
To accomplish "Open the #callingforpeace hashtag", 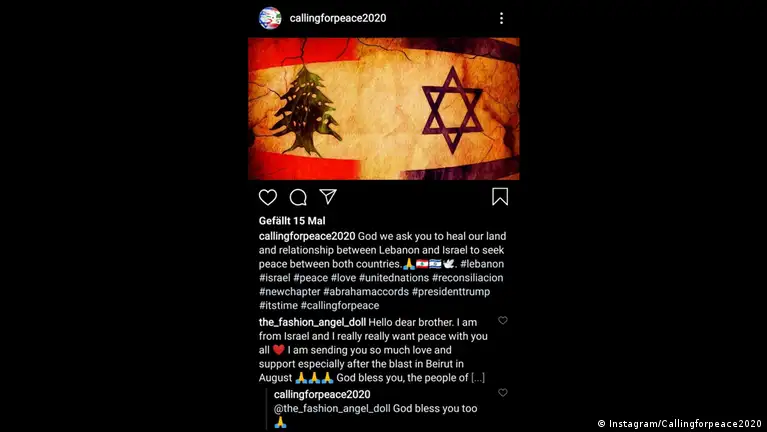I will pyautogui.click(x=340, y=305).
